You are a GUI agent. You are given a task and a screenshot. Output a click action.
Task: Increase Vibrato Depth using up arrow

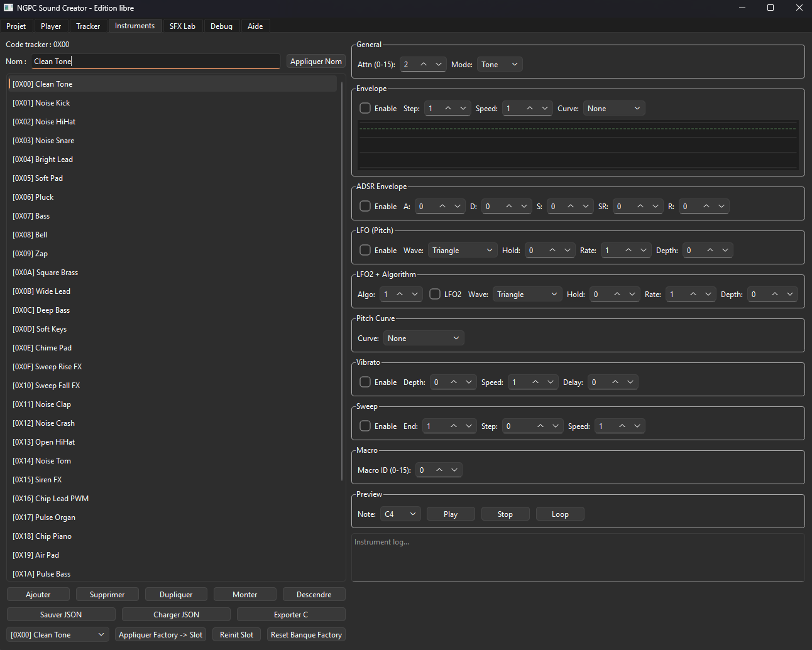pos(454,382)
